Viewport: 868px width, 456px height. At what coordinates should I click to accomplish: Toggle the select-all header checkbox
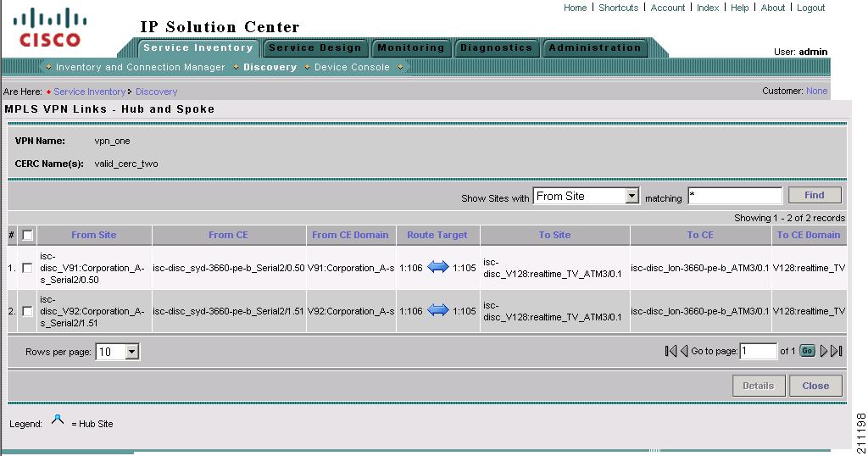click(x=27, y=235)
